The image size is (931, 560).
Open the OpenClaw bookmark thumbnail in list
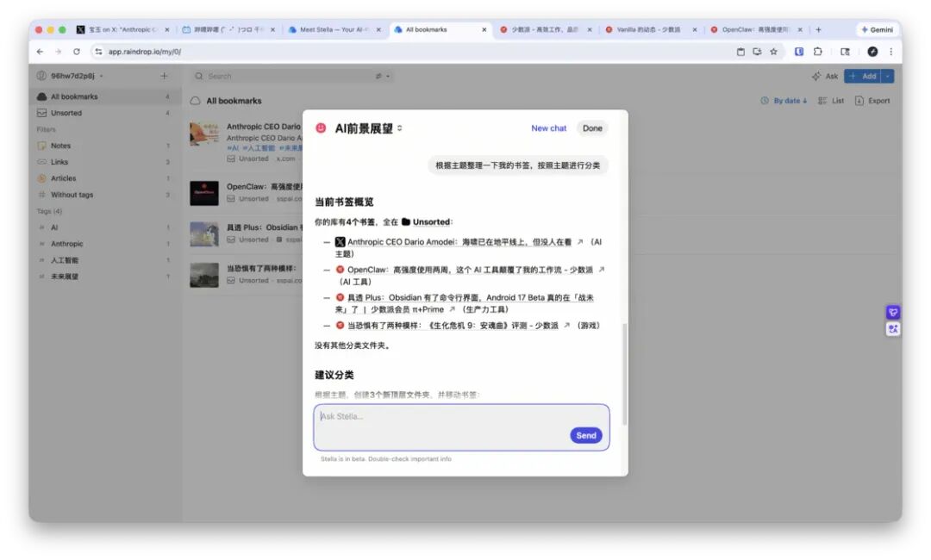click(204, 193)
